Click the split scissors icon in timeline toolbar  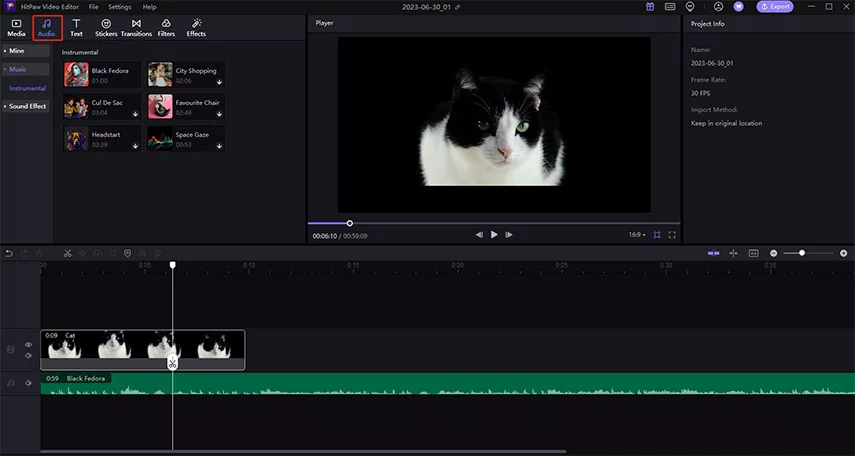click(x=67, y=253)
